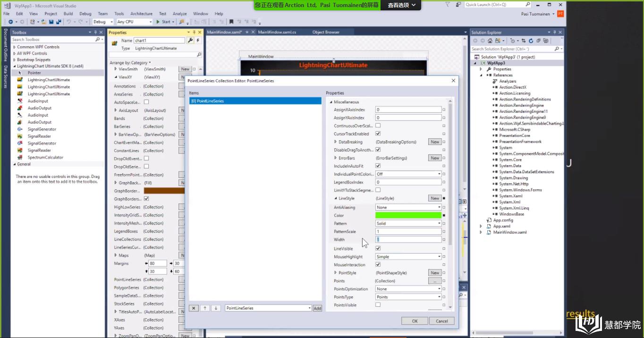This screenshot has height=338, width=644.
Task: Click the bookmark icon in the toolbar
Action: [231, 22]
